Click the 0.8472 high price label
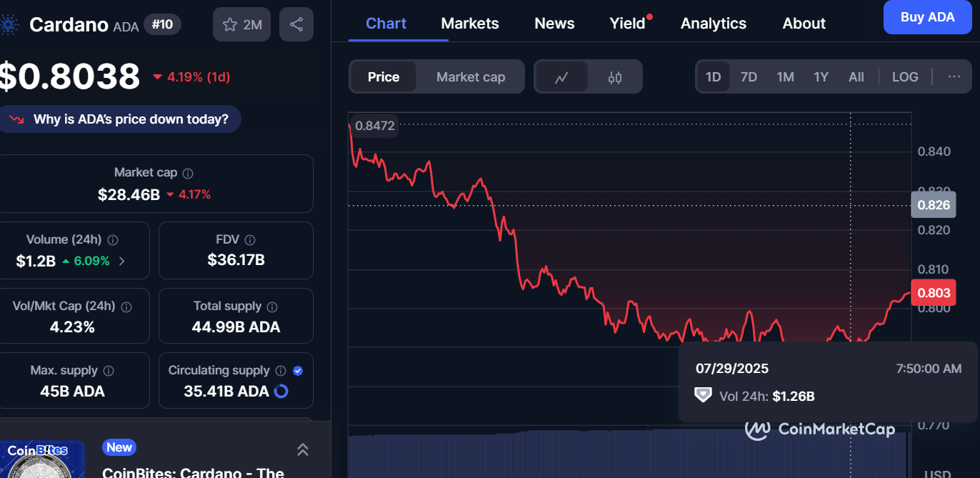Image resolution: width=980 pixels, height=478 pixels. point(374,126)
